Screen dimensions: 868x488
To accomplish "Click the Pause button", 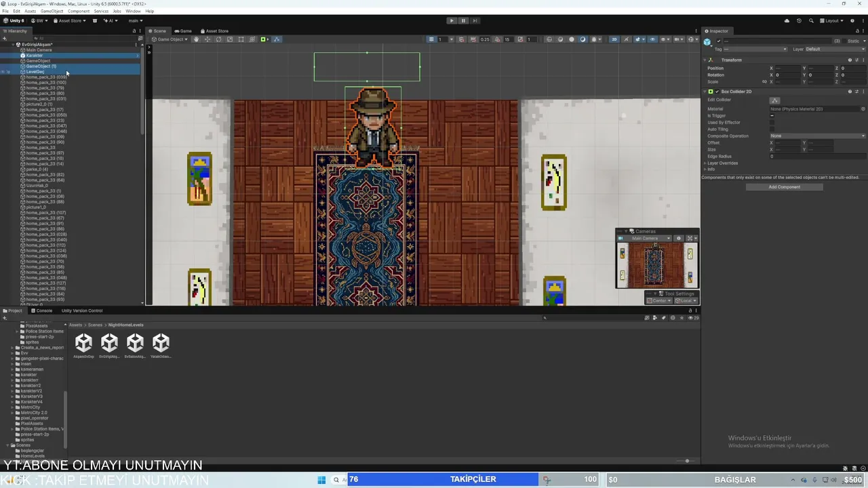I will point(463,21).
